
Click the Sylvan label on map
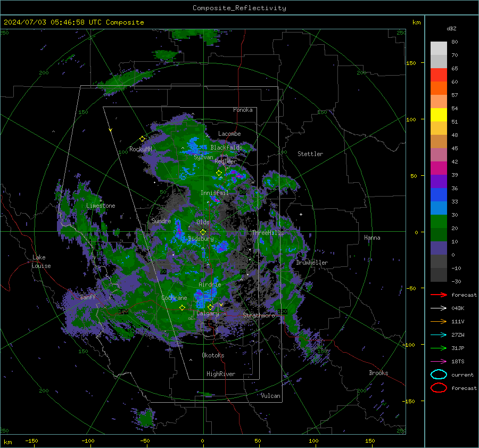(x=203, y=157)
